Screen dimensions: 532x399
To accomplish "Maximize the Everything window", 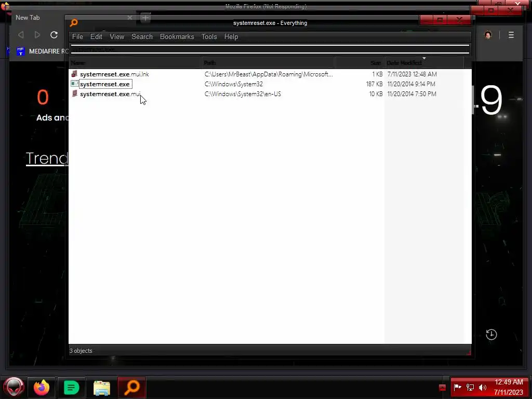I will pyautogui.click(x=440, y=20).
